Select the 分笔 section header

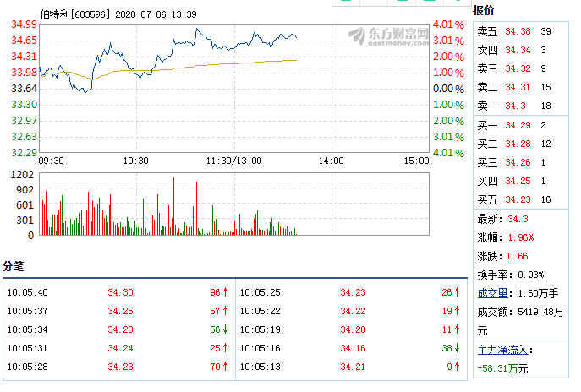(14, 266)
